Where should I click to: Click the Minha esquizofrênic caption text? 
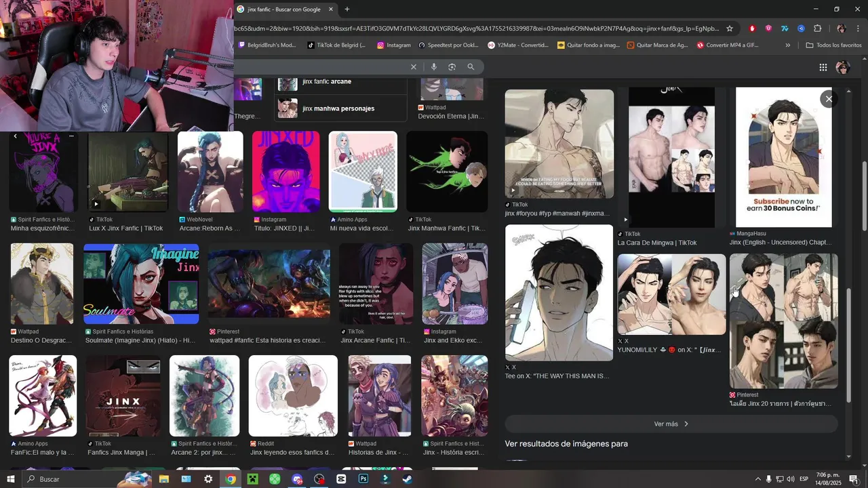click(x=42, y=228)
